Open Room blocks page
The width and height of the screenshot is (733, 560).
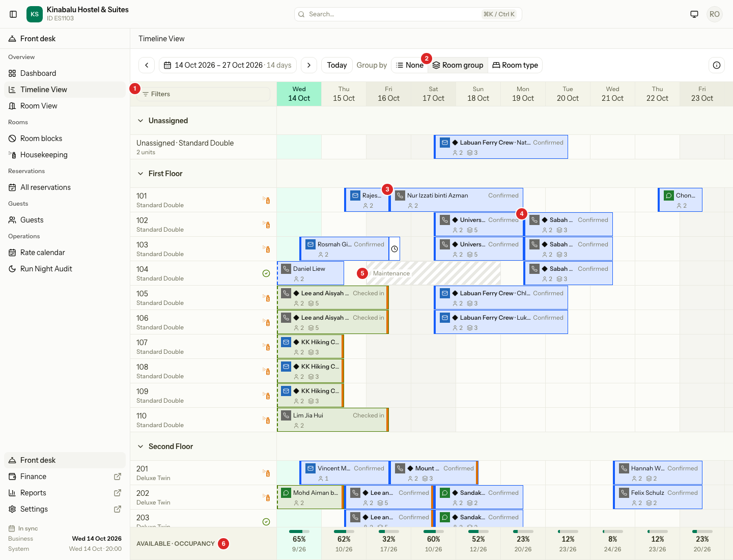pyautogui.click(x=65, y=138)
